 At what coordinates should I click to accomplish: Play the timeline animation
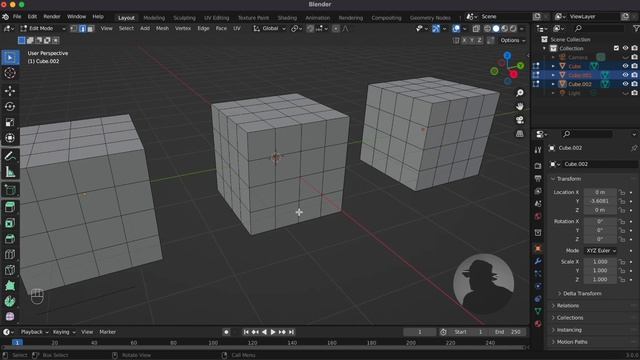click(x=273, y=332)
